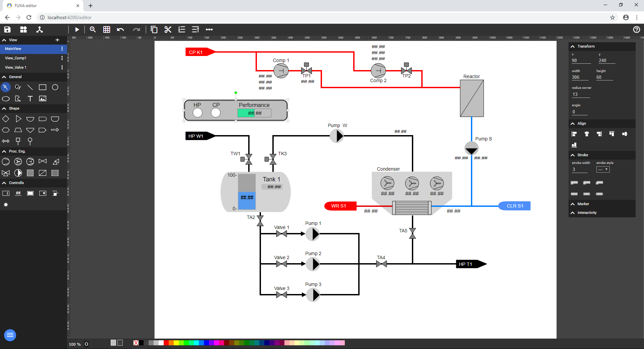Open the FUXA-editor browser tab
Screen dimensions: 644x349
click(43, 6)
